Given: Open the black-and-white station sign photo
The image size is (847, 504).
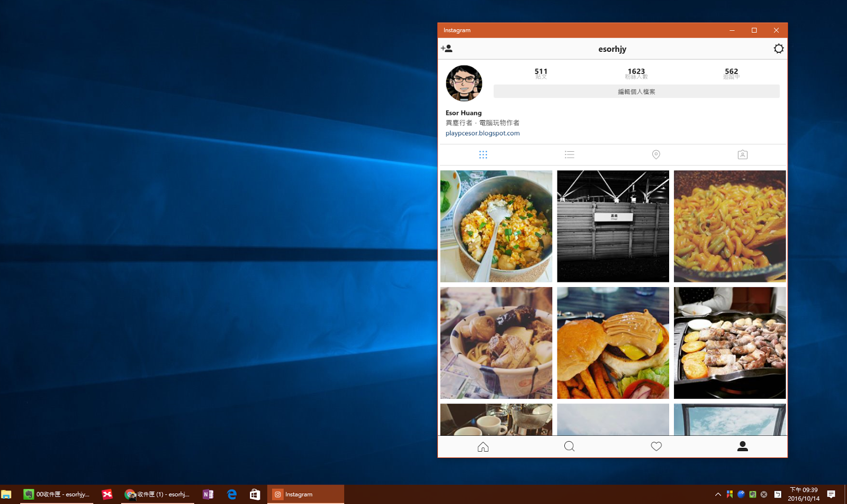Looking at the screenshot, I should [x=613, y=226].
